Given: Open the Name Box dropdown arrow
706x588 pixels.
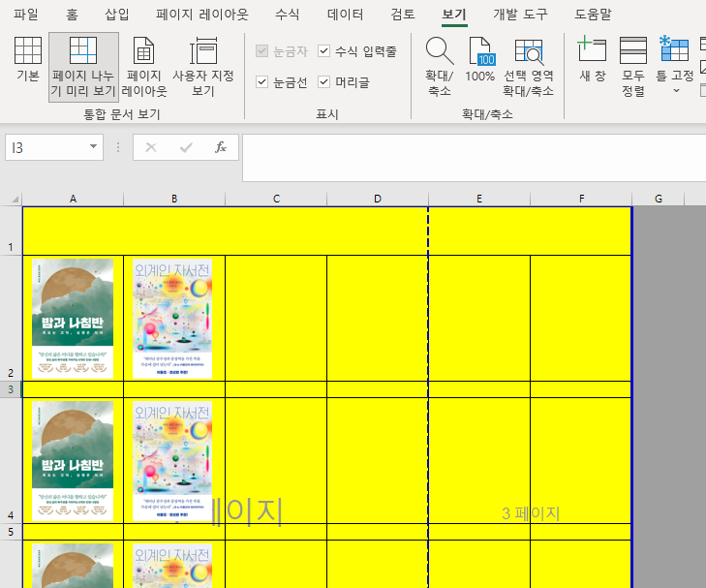Looking at the screenshot, I should point(94,147).
